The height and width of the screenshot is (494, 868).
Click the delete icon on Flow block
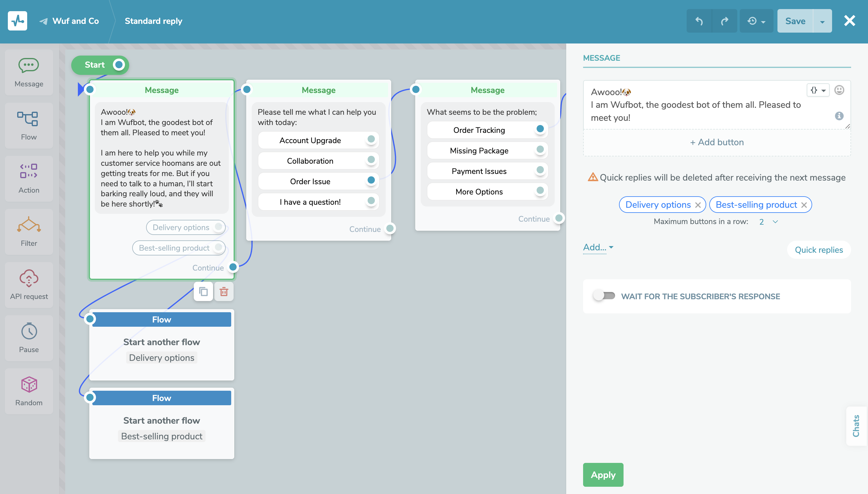(224, 291)
